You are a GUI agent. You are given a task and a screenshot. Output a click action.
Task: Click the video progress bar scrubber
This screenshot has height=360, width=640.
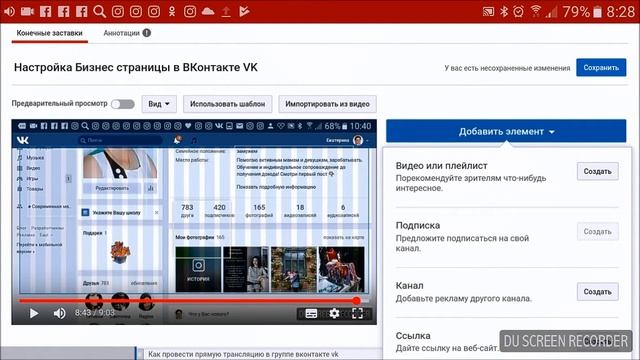click(x=357, y=301)
